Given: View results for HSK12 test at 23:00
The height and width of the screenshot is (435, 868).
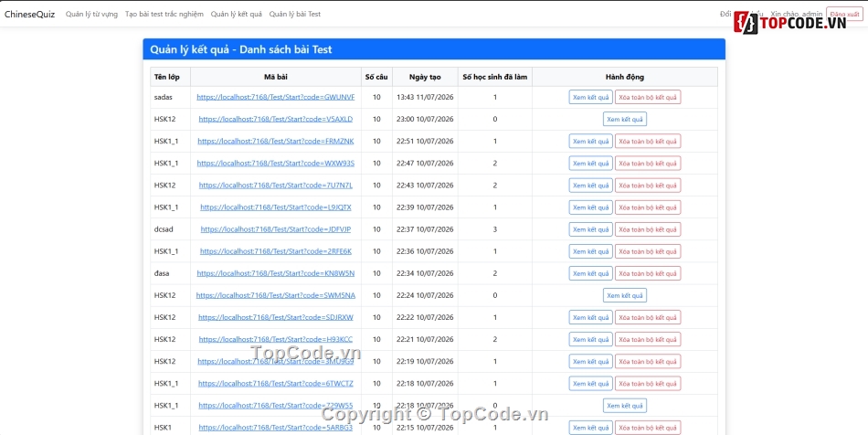Looking at the screenshot, I should coord(625,119).
